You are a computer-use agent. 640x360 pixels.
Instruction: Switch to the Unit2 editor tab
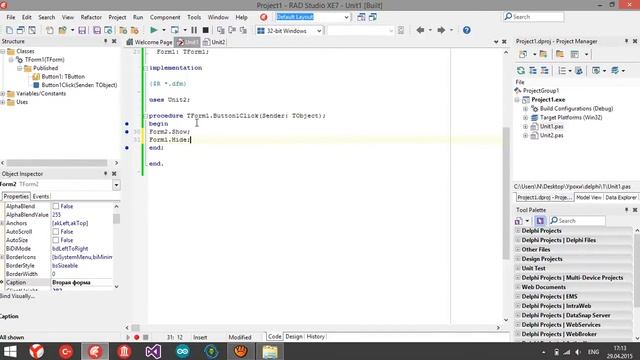pos(215,42)
